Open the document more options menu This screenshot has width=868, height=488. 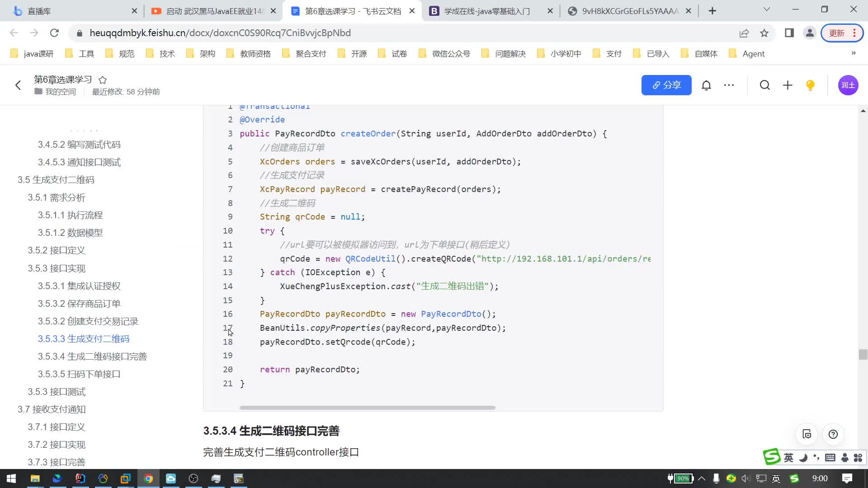(x=729, y=85)
